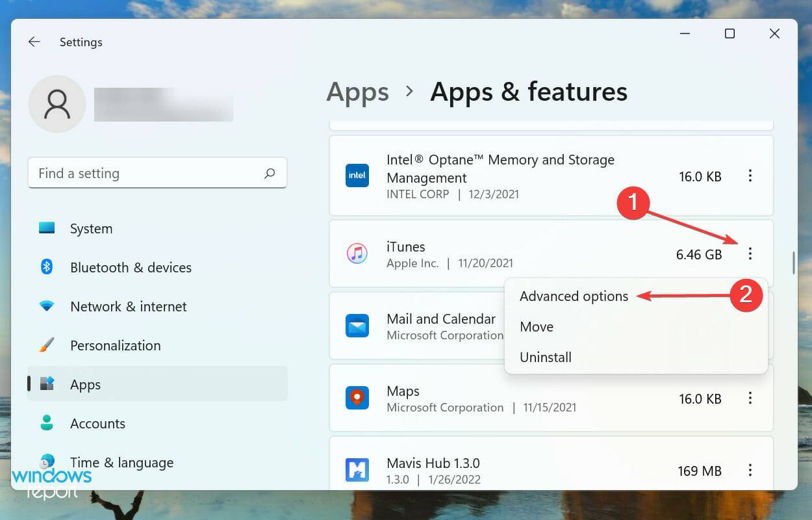The width and height of the screenshot is (812, 520).
Task: Click the Mail and Calendar app icon
Action: 357,326
